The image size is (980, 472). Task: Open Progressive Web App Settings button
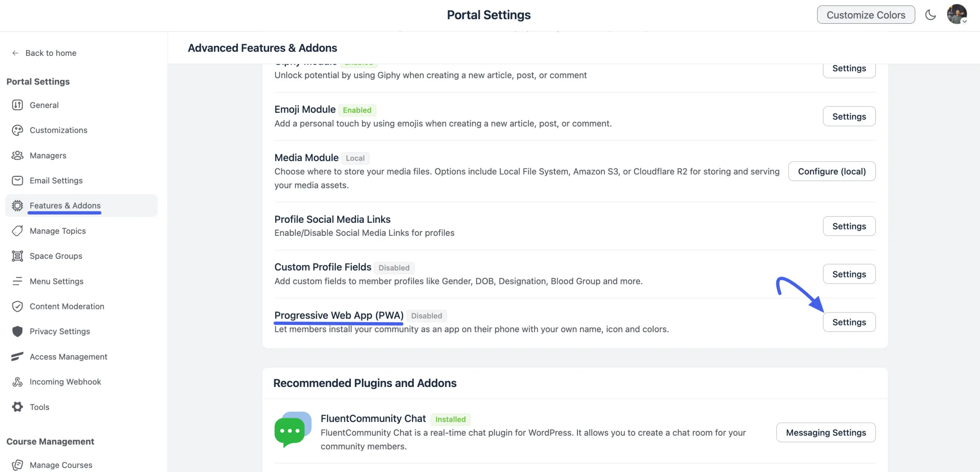click(849, 322)
